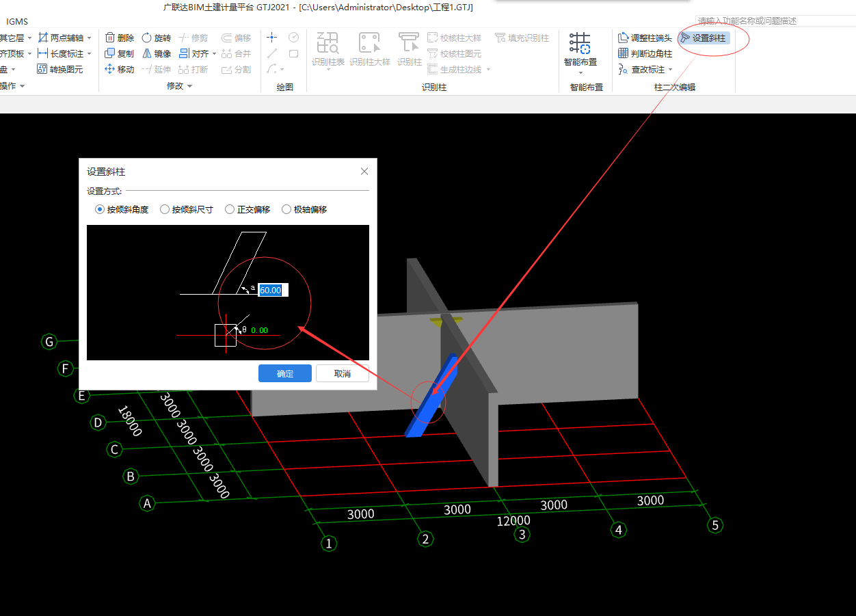
Task: Select the 按倾斜角度 radio option
Action: 100,209
